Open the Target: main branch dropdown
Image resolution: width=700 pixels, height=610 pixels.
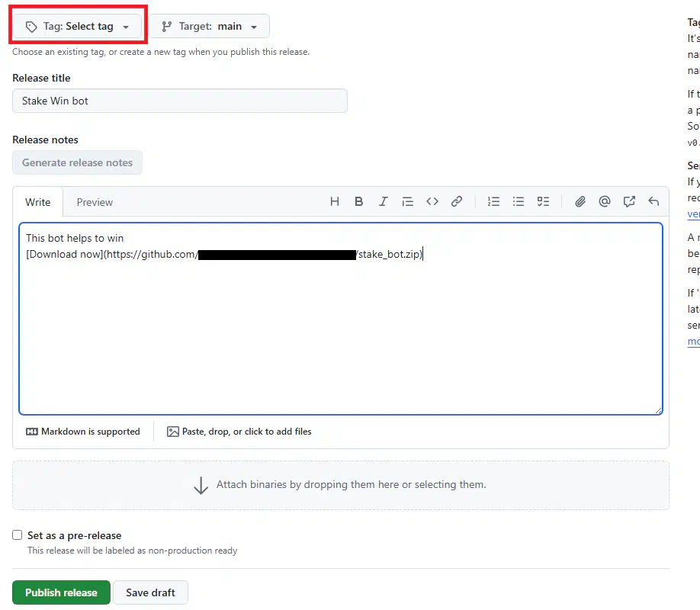pos(209,27)
